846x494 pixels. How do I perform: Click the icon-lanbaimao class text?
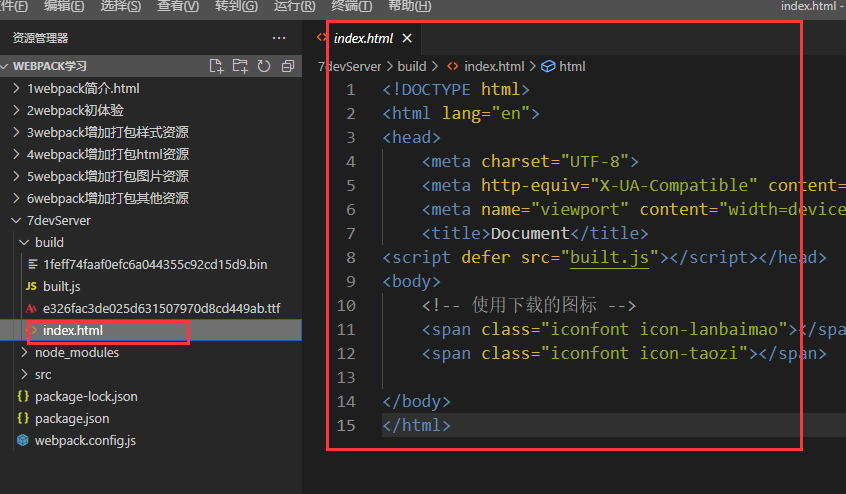(709, 329)
